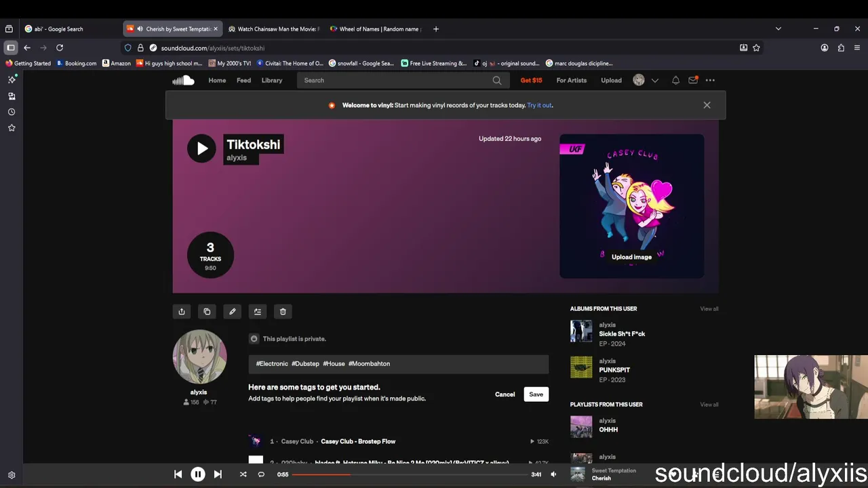868x488 pixels.
Task: Delete the playlist with the trash icon
Action: tap(283, 312)
